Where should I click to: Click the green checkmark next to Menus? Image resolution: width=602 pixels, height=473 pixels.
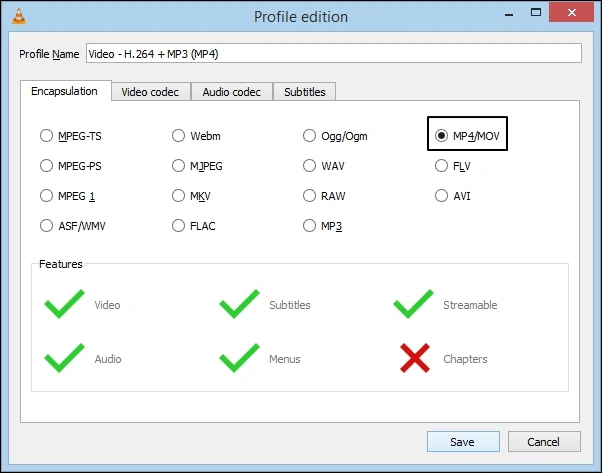[239, 358]
